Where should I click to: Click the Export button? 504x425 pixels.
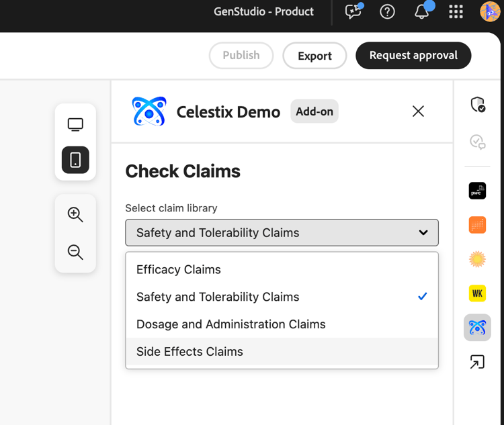[x=314, y=56]
